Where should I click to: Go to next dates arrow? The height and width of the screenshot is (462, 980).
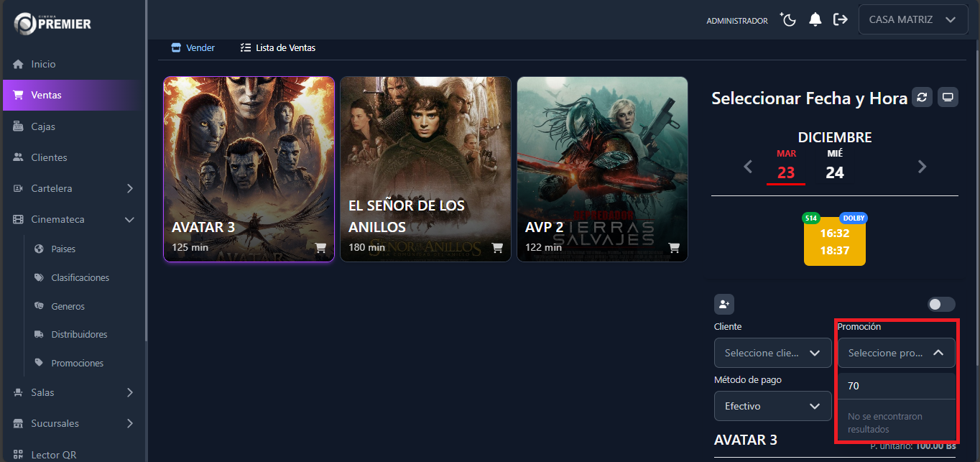click(x=922, y=167)
